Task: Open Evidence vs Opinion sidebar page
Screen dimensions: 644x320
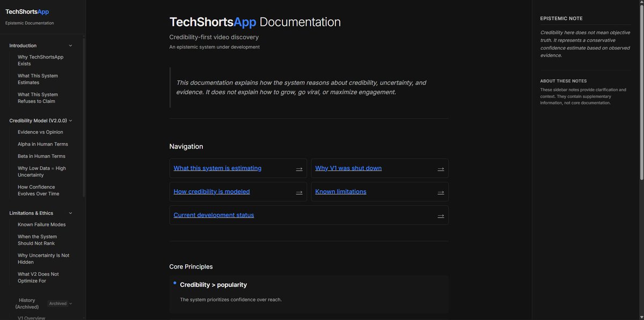Action: click(40, 132)
